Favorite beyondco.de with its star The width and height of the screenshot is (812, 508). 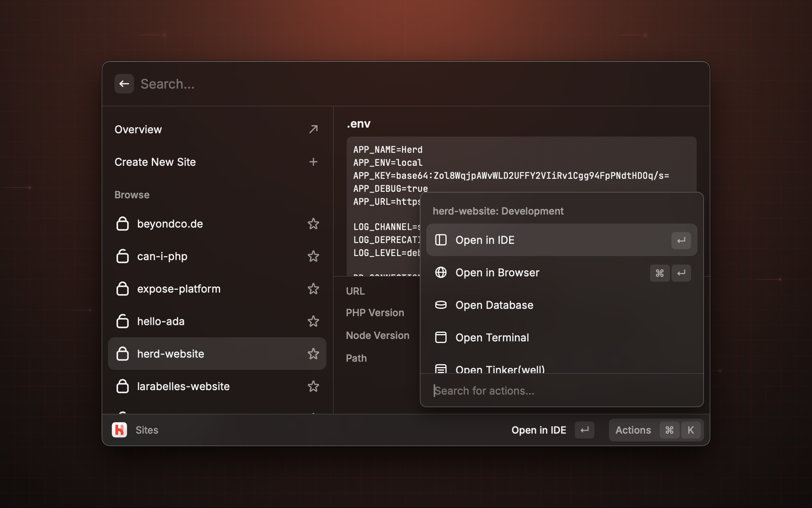(x=313, y=224)
